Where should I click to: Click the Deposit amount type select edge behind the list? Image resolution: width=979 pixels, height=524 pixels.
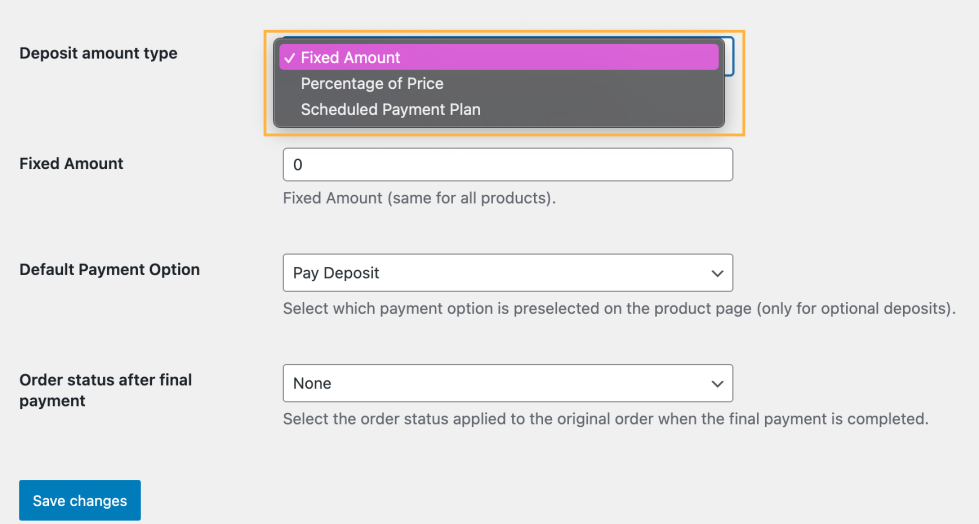[x=730, y=57]
